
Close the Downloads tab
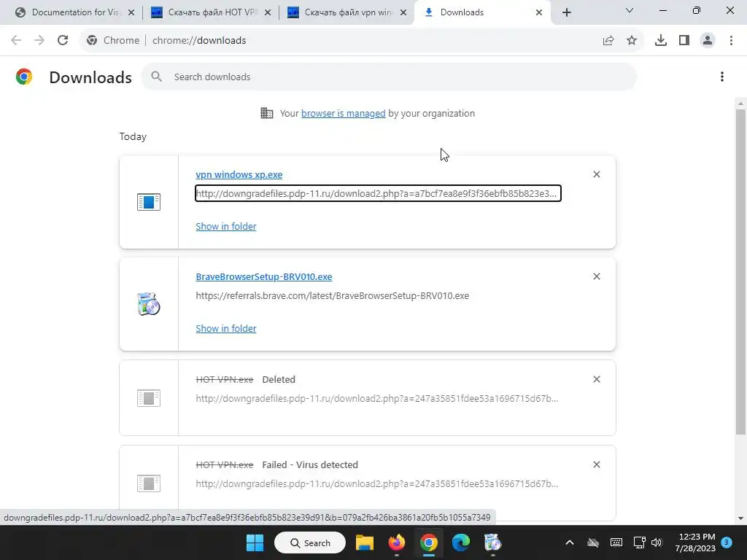click(539, 12)
